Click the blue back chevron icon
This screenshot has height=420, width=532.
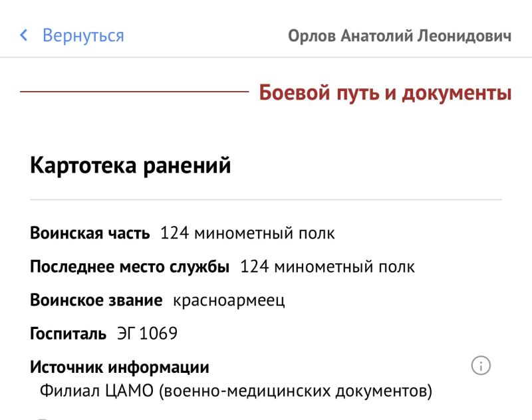pyautogui.click(x=24, y=35)
